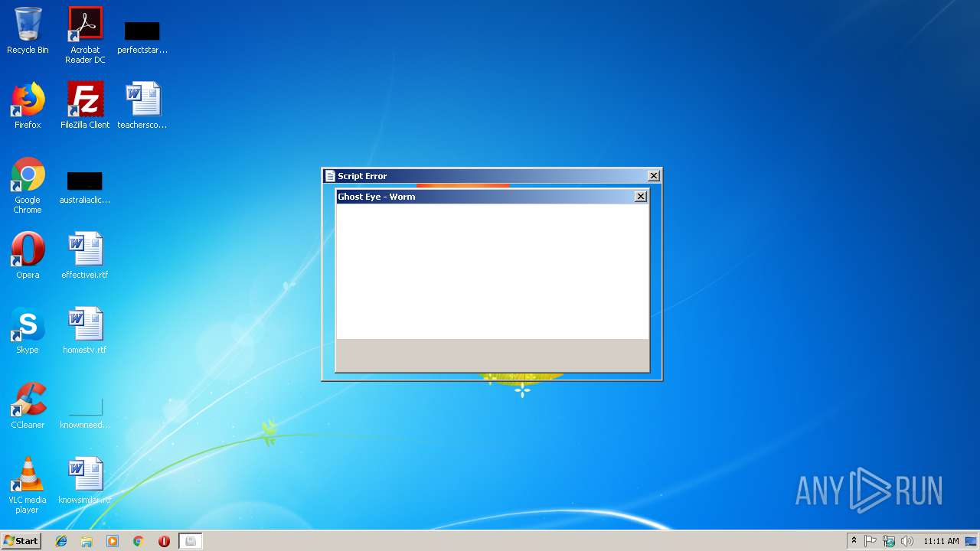Close the Ghost Eye - Worm dialog
Screen dimensions: 980x551
641,197
